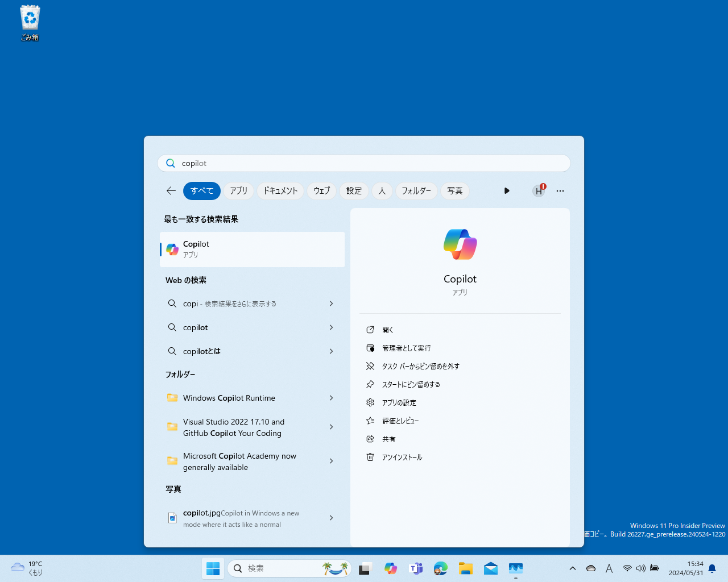Click the battery tray icon
Viewport: 728px width, 582px height.
click(x=655, y=568)
